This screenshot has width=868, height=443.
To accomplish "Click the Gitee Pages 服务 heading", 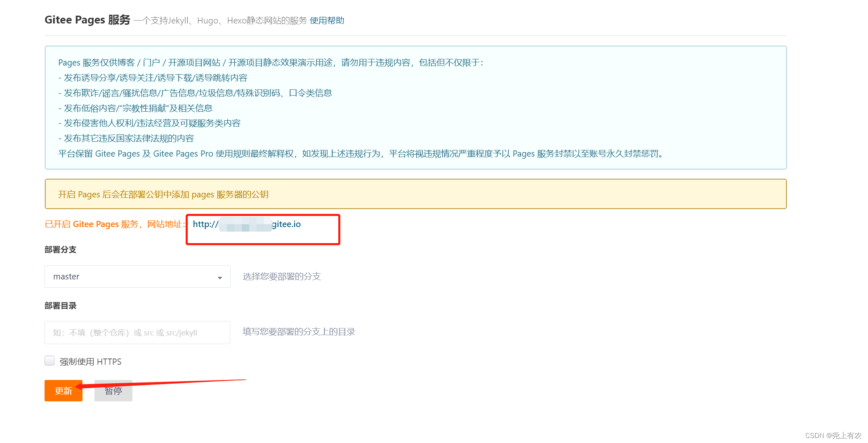I will (87, 20).
